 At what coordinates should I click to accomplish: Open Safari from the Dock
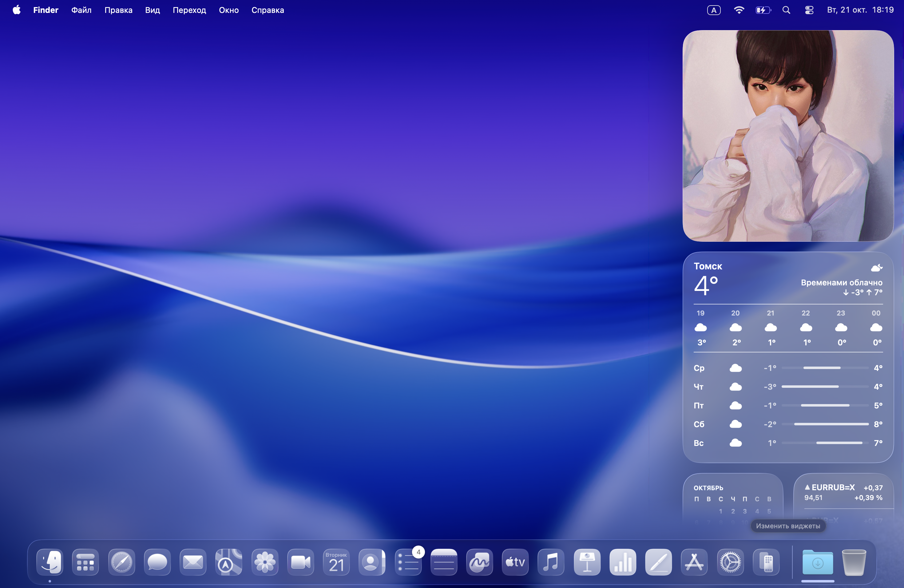[x=121, y=562]
